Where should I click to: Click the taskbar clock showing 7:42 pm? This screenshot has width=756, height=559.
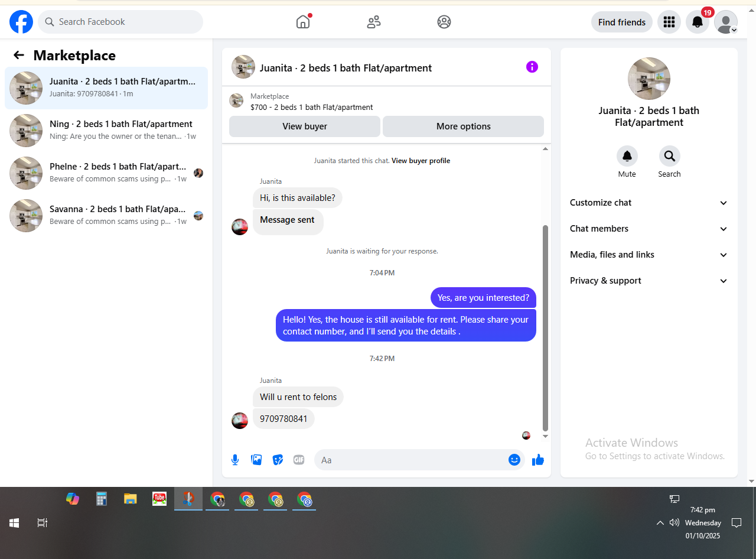tap(703, 522)
